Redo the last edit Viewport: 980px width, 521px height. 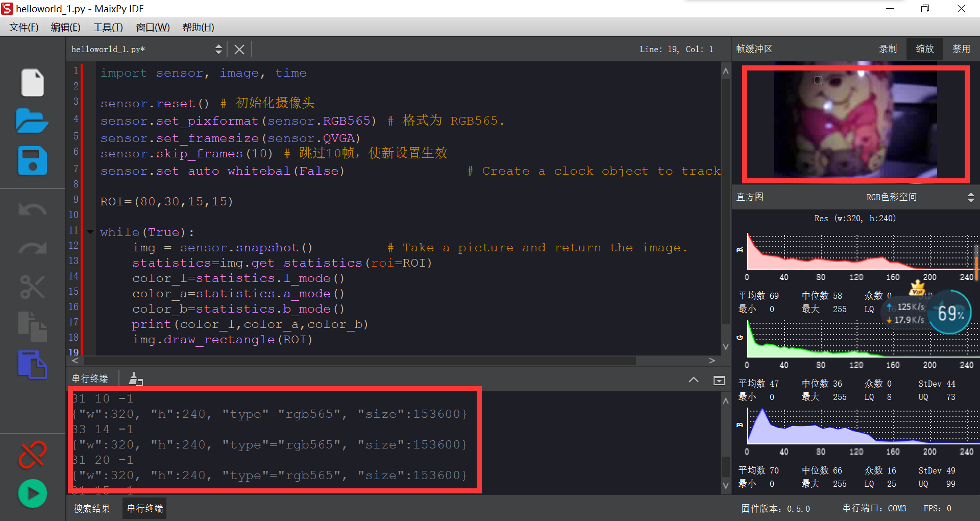tap(32, 249)
